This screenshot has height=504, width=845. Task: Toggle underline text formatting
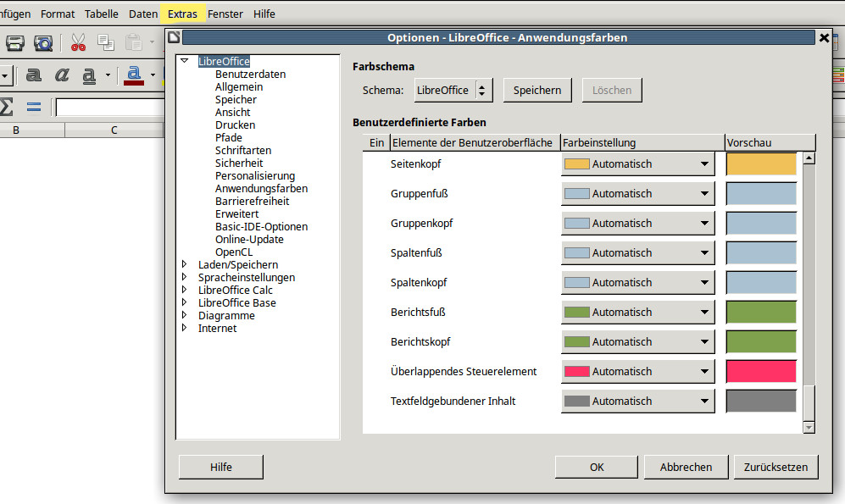[89, 75]
